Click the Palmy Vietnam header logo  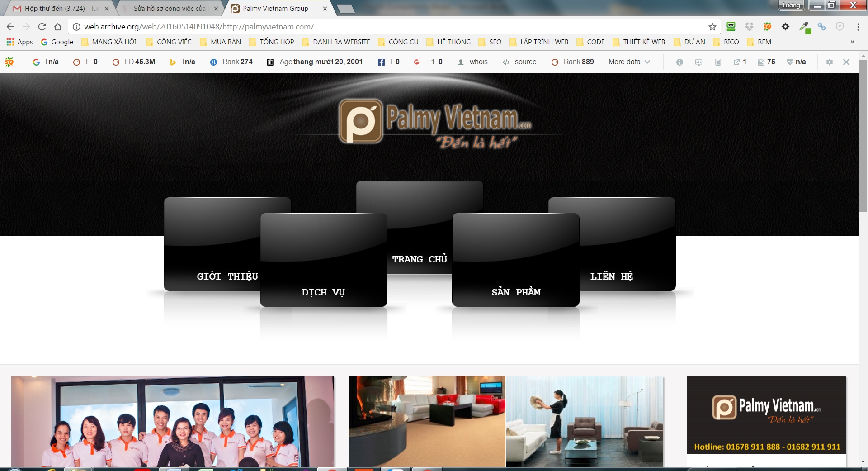(435, 123)
